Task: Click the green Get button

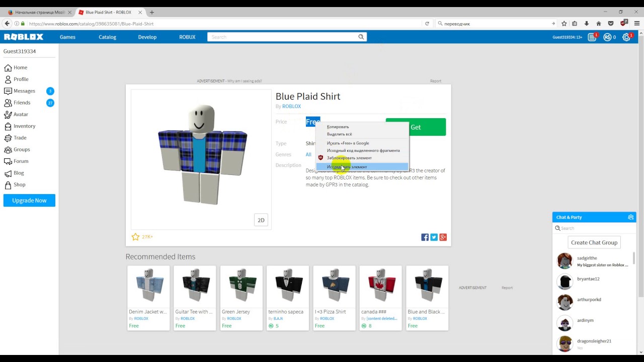Action: (416, 127)
